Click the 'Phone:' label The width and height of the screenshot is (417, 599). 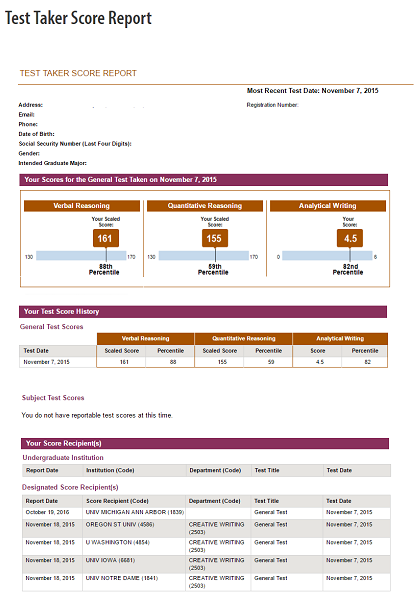click(28, 124)
